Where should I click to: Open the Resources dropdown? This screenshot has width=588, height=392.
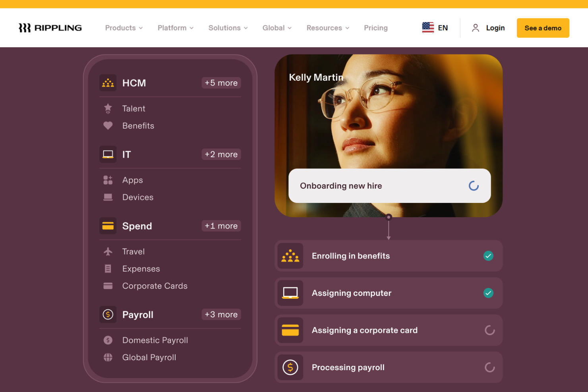click(327, 28)
